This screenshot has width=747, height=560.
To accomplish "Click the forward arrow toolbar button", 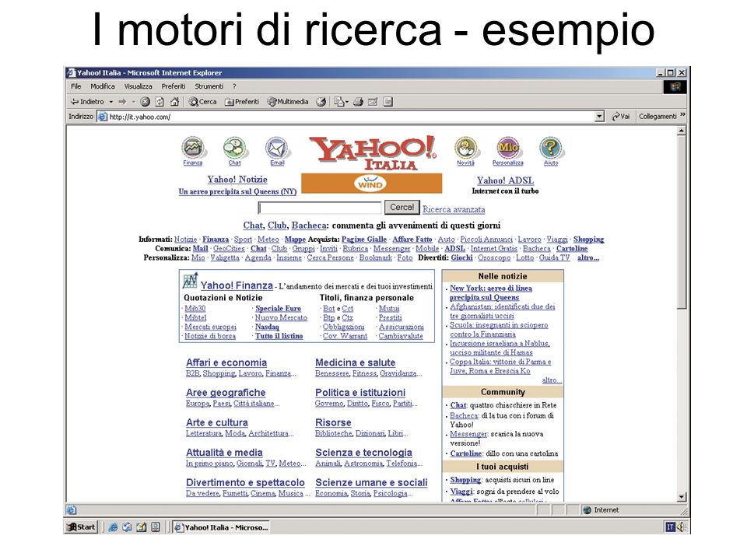I will pos(122,101).
